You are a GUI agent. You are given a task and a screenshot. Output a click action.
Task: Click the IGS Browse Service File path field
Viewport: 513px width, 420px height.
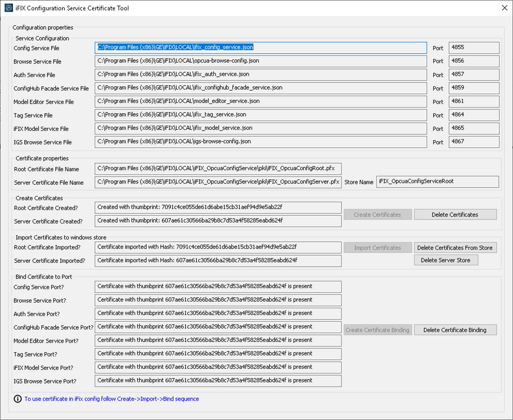coord(261,142)
